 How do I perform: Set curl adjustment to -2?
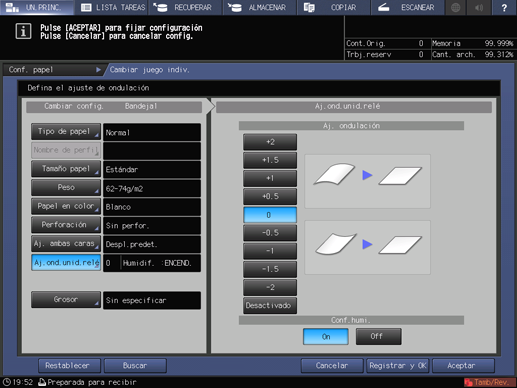coord(270,287)
